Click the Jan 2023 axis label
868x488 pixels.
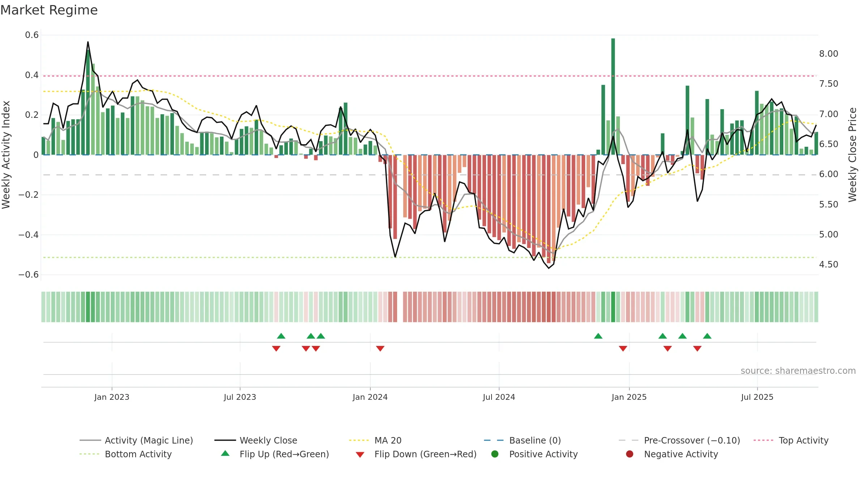112,397
